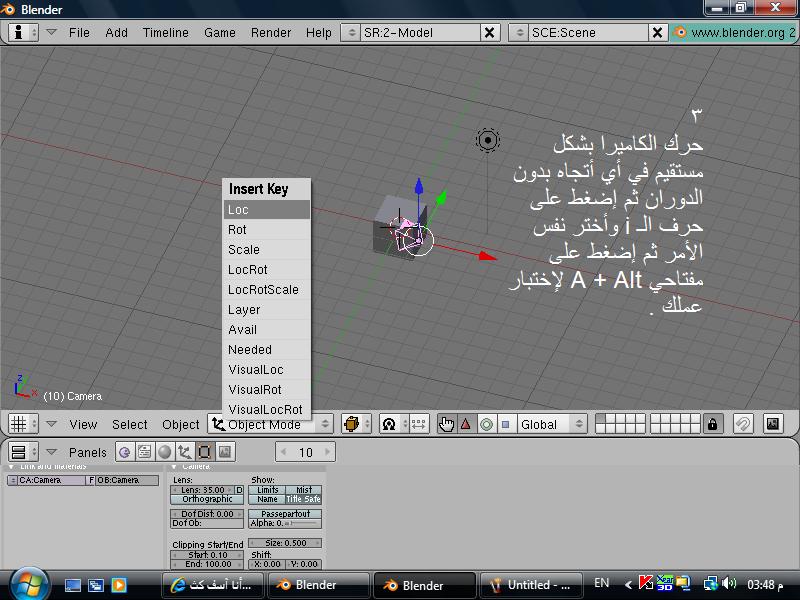Click the render view image icon
800x600 pixels.
[773, 424]
